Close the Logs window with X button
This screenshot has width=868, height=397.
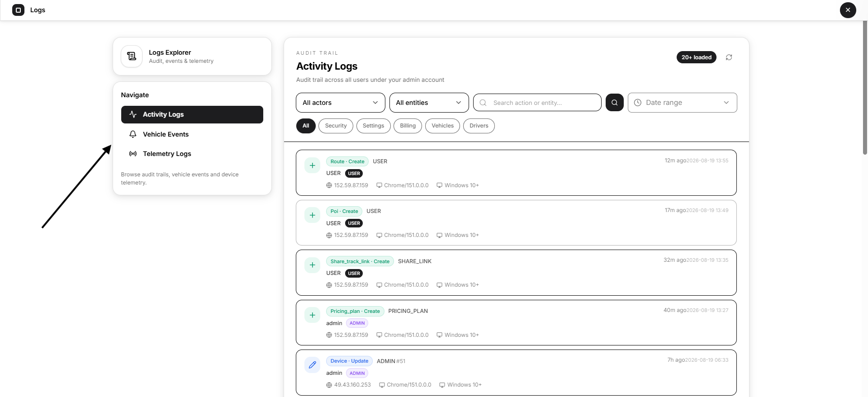point(848,10)
